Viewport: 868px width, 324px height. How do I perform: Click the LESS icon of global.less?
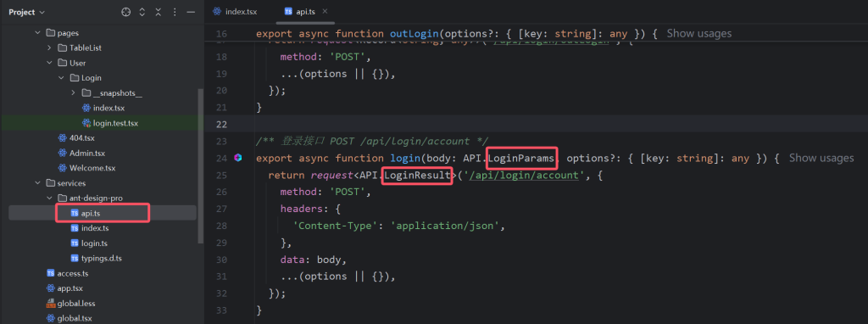[x=50, y=304]
